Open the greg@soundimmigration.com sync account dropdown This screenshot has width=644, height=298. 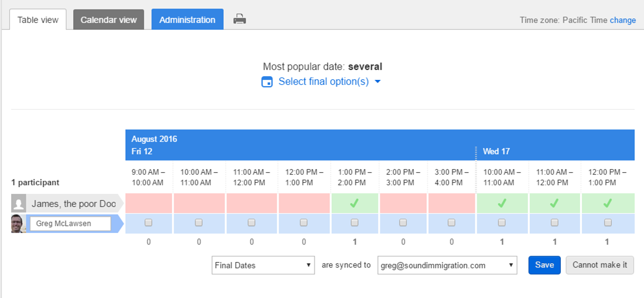(447, 265)
